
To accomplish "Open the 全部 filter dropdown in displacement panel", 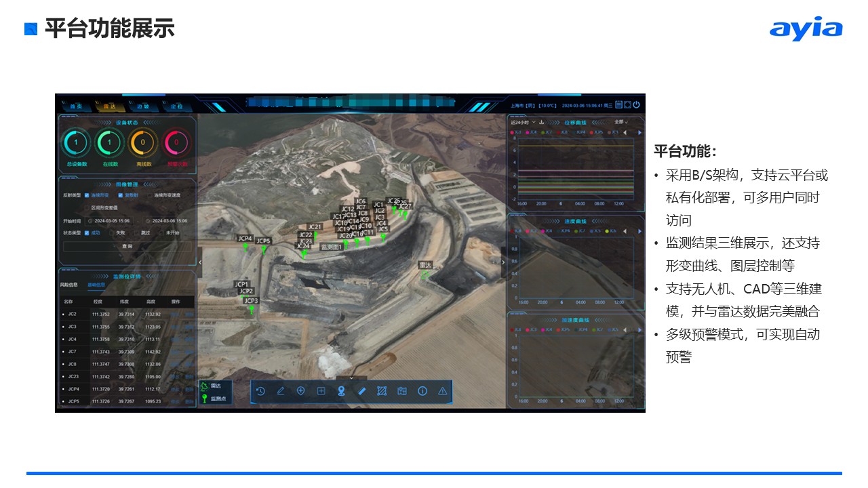I will [620, 123].
